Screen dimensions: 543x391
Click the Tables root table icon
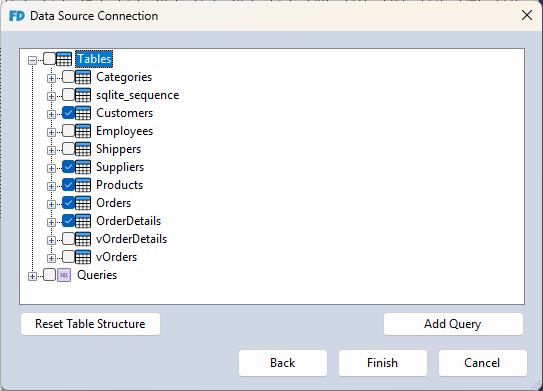click(x=64, y=59)
